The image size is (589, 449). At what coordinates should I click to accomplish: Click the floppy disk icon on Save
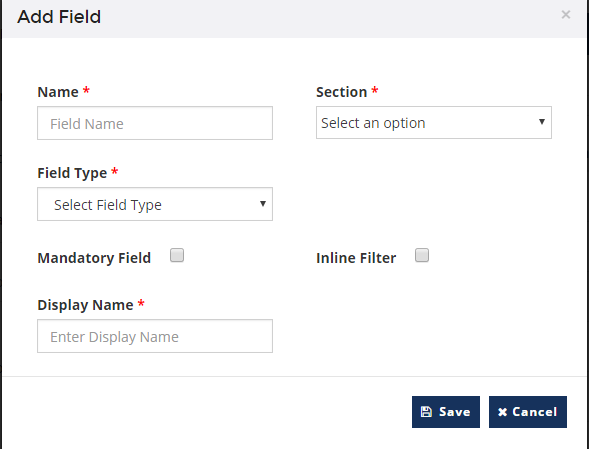426,412
